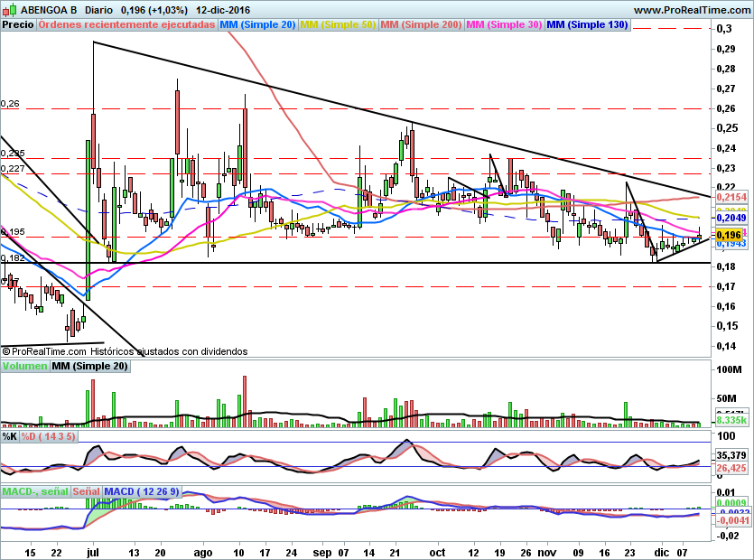Click the candlestick icon beside ABENGOA B
The height and width of the screenshot is (560, 754).
10,10
